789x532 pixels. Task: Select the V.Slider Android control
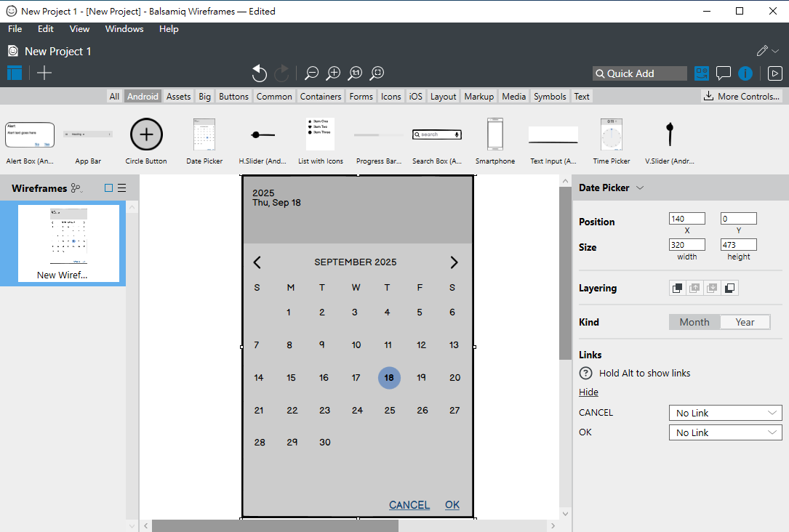coord(669,142)
